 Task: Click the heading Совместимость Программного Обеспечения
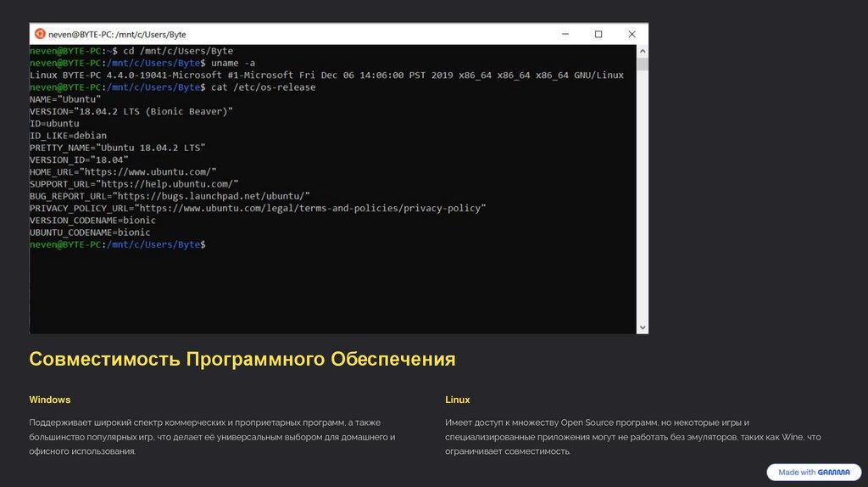pyautogui.click(x=242, y=359)
